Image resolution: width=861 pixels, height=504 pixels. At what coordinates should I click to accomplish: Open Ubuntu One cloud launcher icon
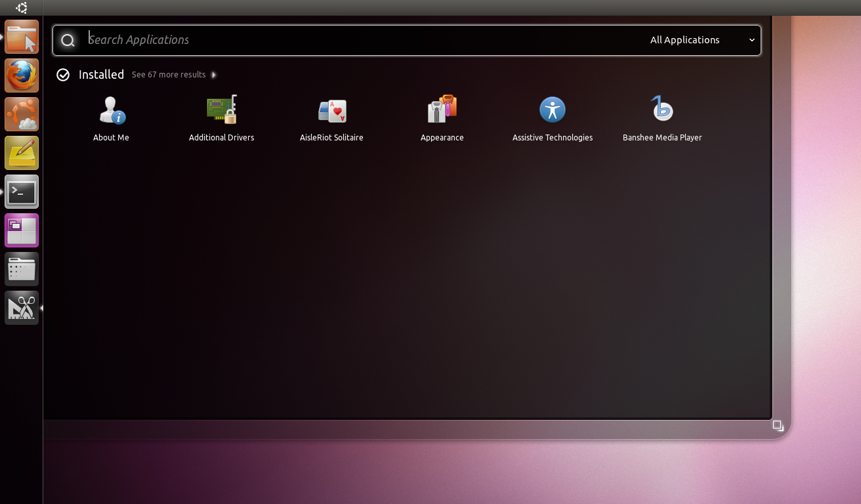tap(22, 114)
